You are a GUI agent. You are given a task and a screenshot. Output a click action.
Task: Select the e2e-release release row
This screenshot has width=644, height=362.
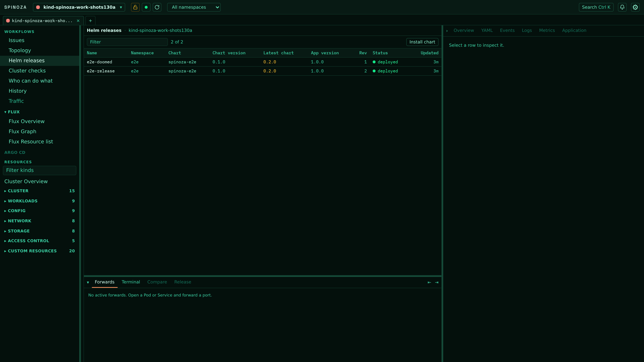pos(262,71)
